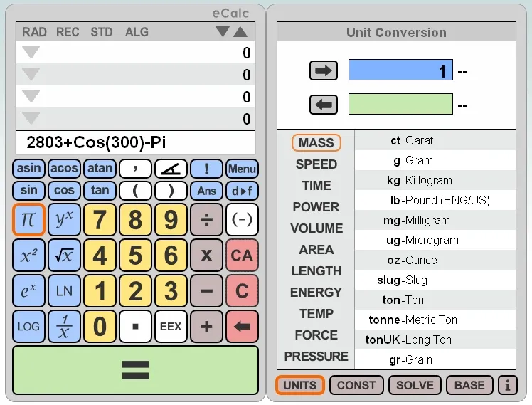Click the close parenthesis key
This screenshot has width=532, height=405.
(x=171, y=191)
